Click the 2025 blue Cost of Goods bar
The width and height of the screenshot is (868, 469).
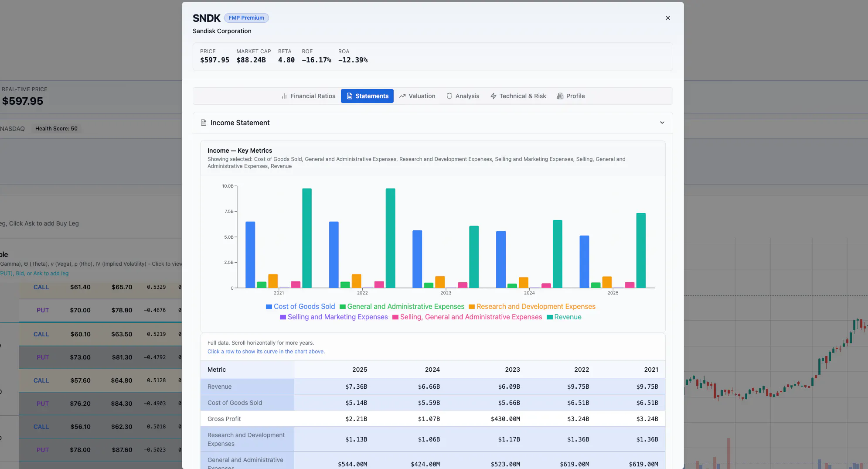click(584, 262)
